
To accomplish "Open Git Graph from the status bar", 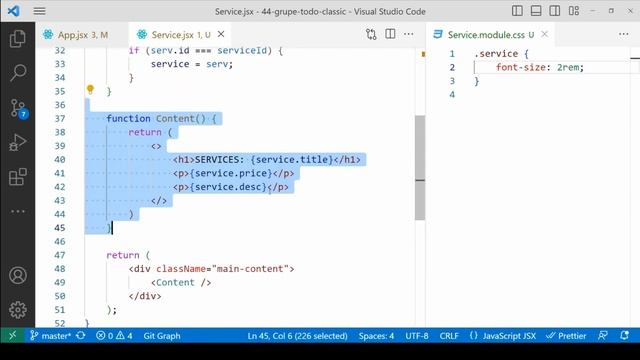I will 162,336.
